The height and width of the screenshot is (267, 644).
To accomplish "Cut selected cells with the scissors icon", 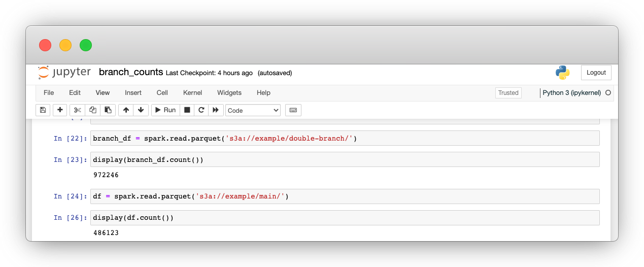I will tap(77, 110).
